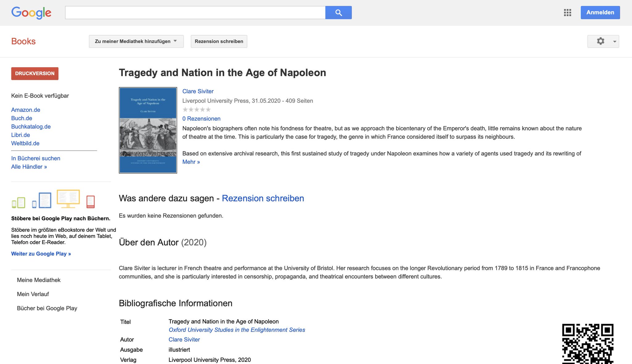Open 'Meine Mediathek' in sidebar
This screenshot has width=632, height=364.
point(39,280)
